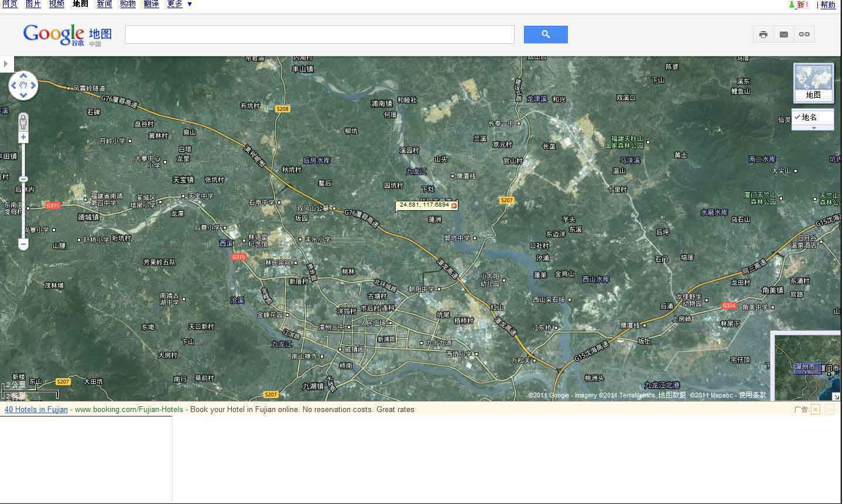The width and height of the screenshot is (843, 504).
Task: Click the chain link share icon
Action: pyautogui.click(x=804, y=35)
